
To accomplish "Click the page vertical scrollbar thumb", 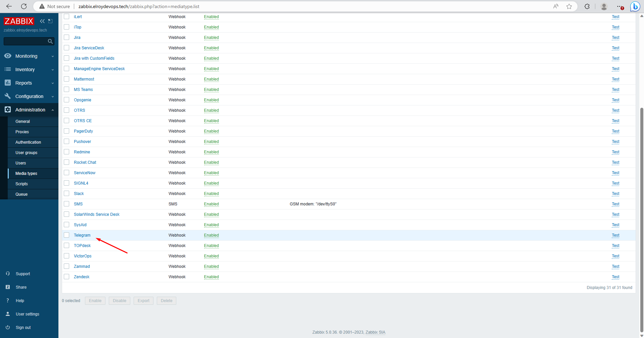I will pyautogui.click(x=642, y=220).
